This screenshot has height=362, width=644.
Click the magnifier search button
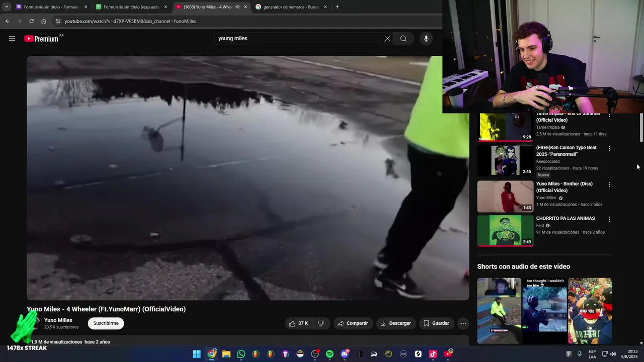tap(404, 39)
